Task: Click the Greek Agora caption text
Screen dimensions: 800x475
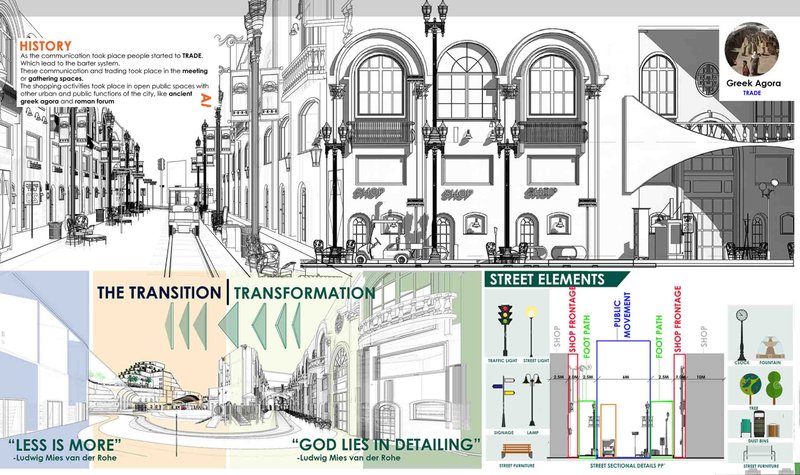Action: click(x=753, y=83)
